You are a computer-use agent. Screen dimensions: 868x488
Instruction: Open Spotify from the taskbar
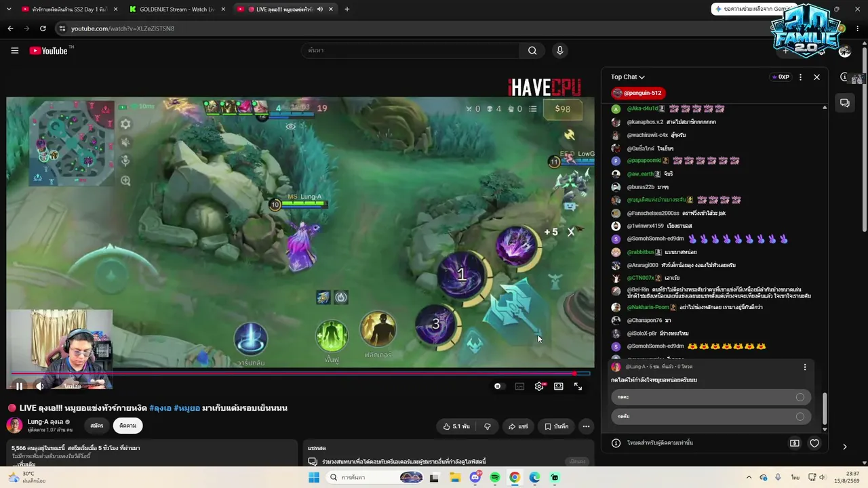pyautogui.click(x=495, y=478)
